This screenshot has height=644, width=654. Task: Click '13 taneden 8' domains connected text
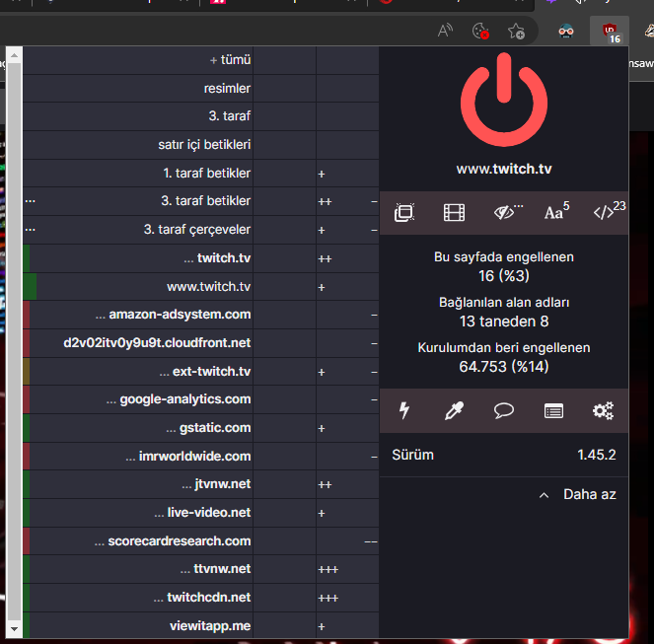coord(504,322)
